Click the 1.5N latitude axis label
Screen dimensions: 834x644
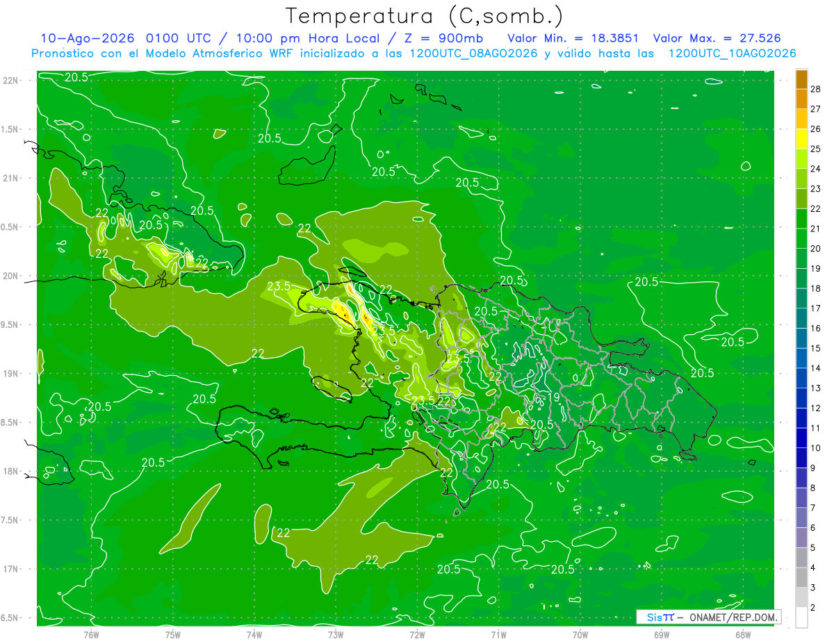(x=10, y=129)
